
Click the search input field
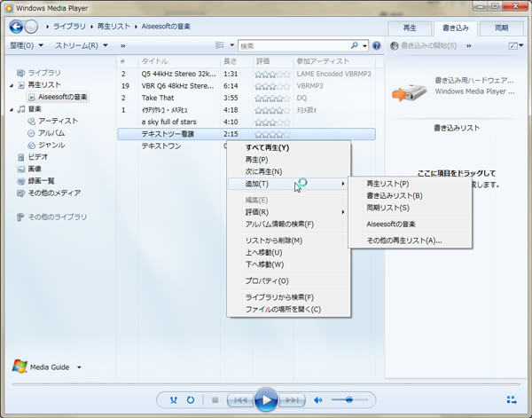tap(293, 45)
